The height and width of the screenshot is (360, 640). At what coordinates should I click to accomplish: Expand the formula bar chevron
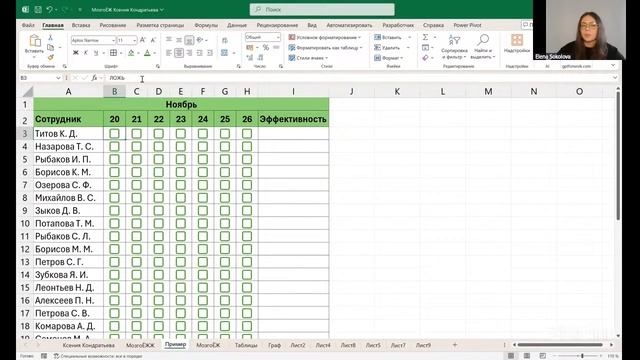[x=615, y=78]
